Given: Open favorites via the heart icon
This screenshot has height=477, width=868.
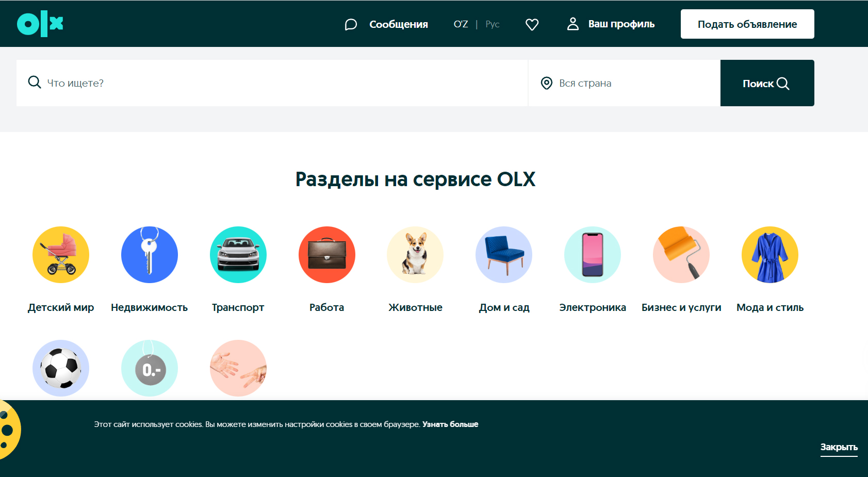Looking at the screenshot, I should click(x=532, y=24).
